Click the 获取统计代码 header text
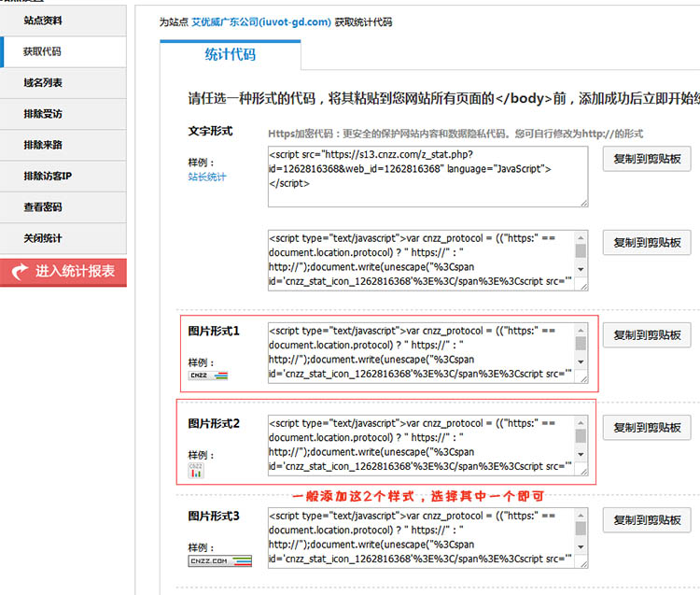This screenshot has height=595, width=700. (363, 21)
